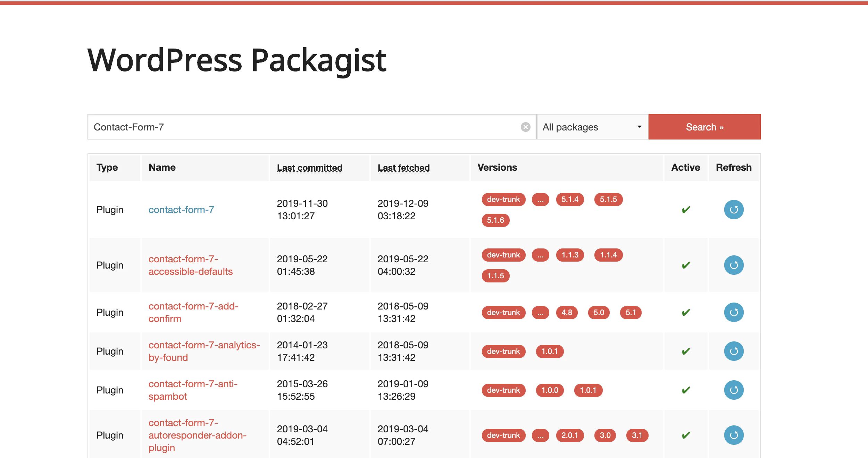Select version 5.0 badge

pos(599,313)
